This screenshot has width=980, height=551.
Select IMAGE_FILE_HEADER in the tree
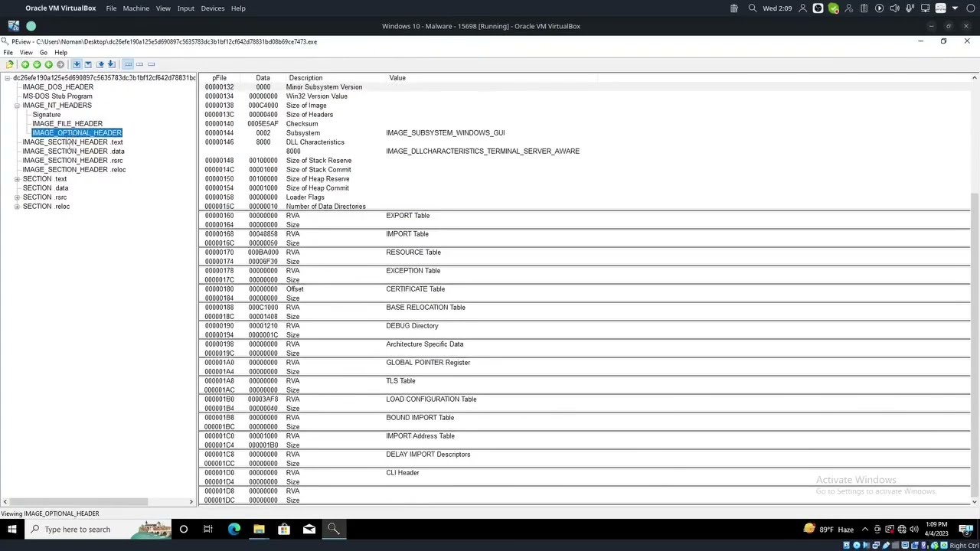coord(67,124)
